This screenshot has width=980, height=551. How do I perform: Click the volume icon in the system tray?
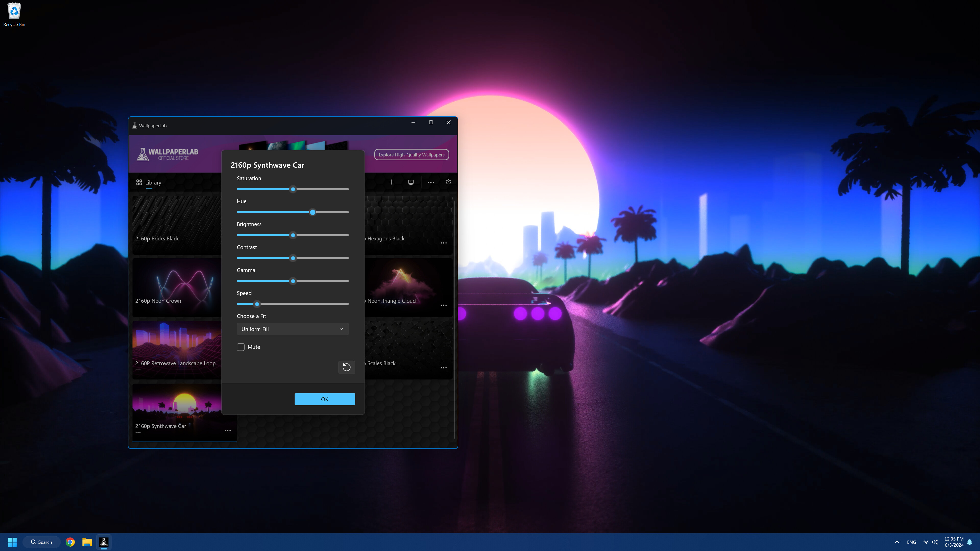pyautogui.click(x=935, y=542)
